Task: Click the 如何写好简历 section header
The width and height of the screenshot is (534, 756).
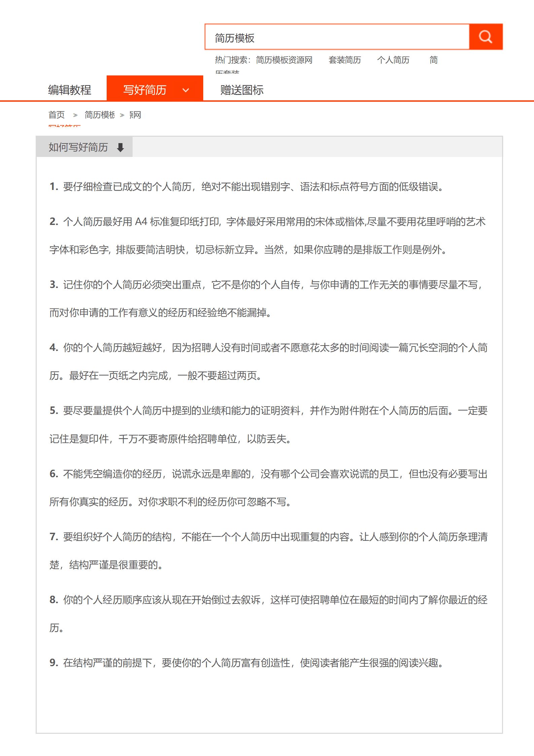Action: pos(78,147)
